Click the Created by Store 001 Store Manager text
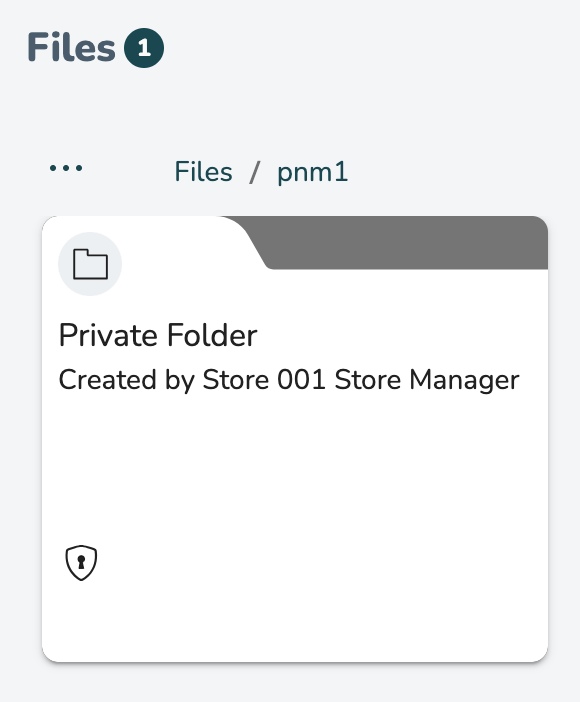Screen dimensions: 580x702 289,380
